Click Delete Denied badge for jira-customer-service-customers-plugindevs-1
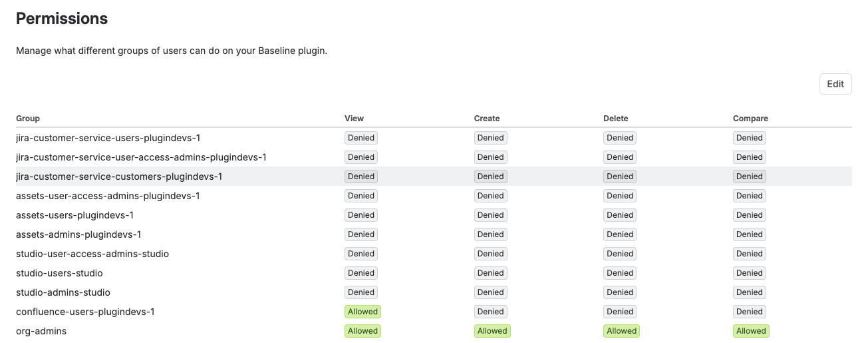Viewport: 868px width, 343px height. pos(620,176)
